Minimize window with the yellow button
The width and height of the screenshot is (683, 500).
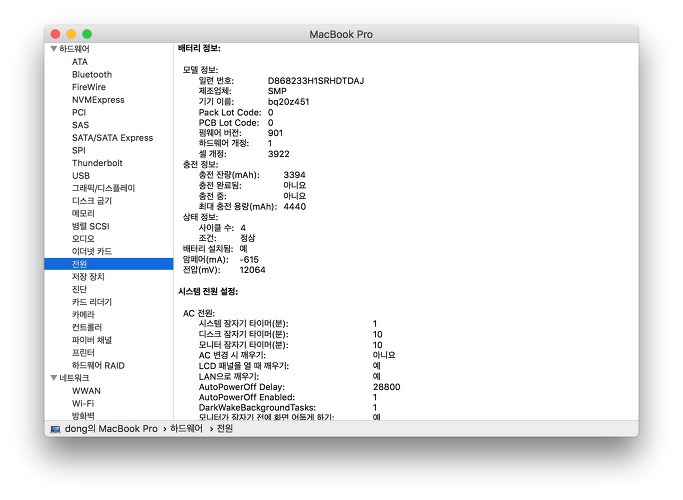click(x=71, y=34)
